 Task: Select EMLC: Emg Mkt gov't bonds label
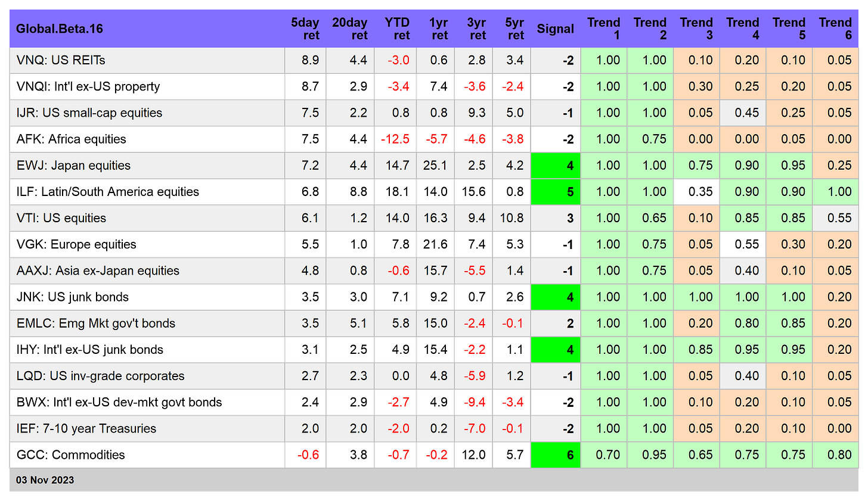tap(96, 323)
